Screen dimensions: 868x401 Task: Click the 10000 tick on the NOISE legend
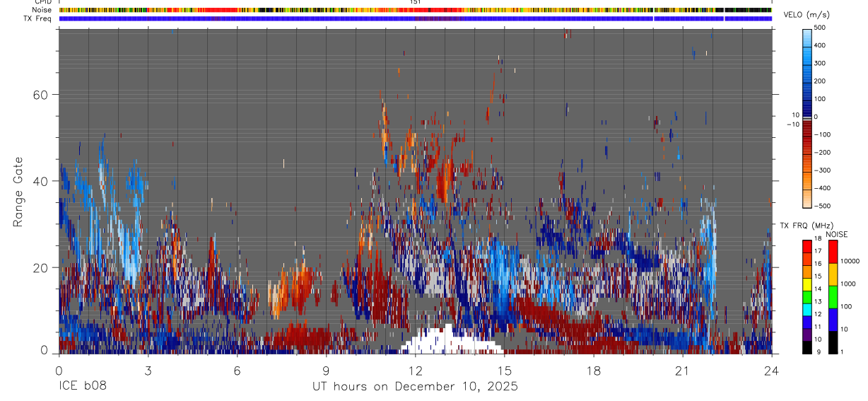point(850,261)
